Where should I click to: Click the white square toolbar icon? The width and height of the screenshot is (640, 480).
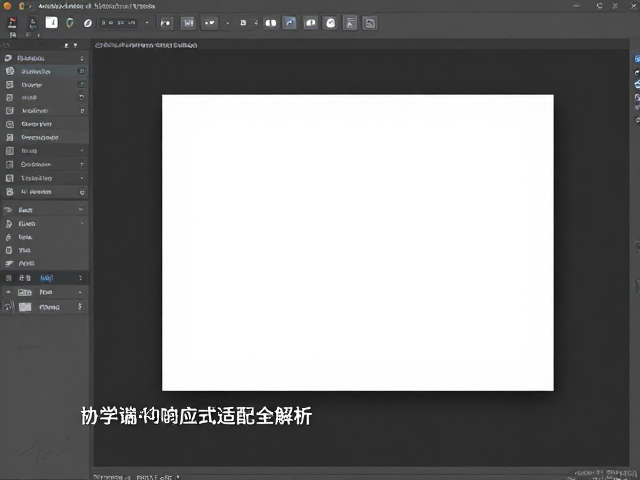tap(51, 22)
